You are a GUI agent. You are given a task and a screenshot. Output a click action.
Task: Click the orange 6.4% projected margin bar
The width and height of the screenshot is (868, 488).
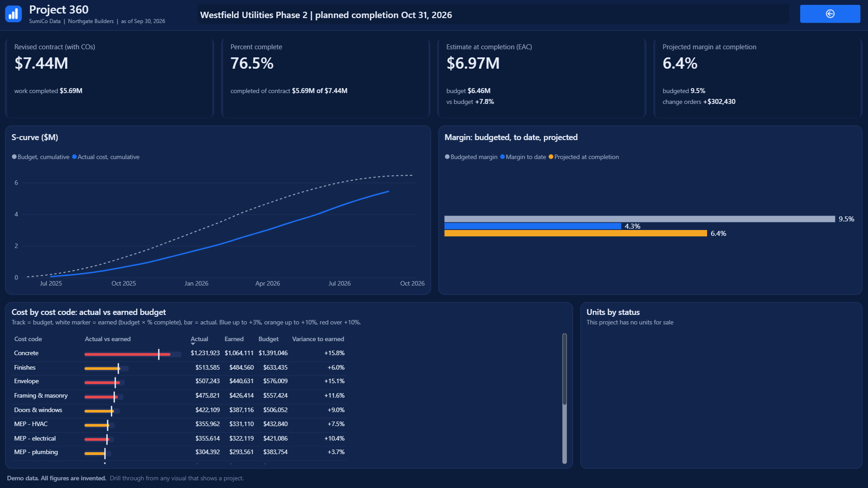(x=576, y=233)
